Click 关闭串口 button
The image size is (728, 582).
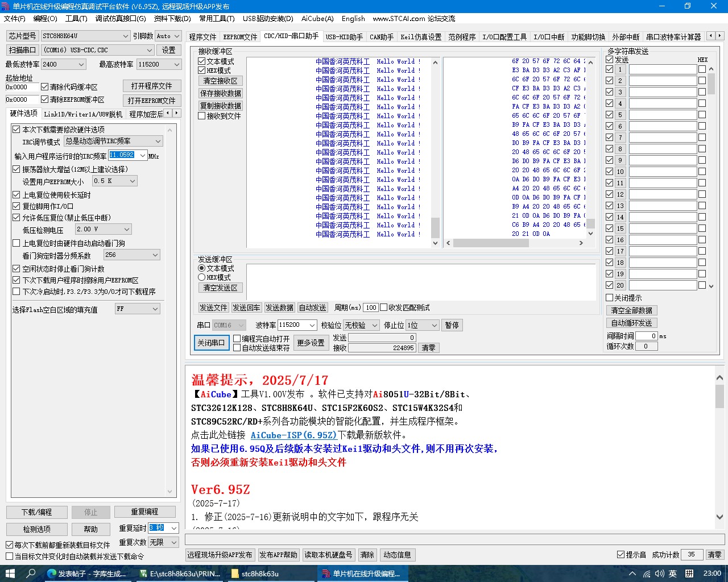(x=211, y=343)
